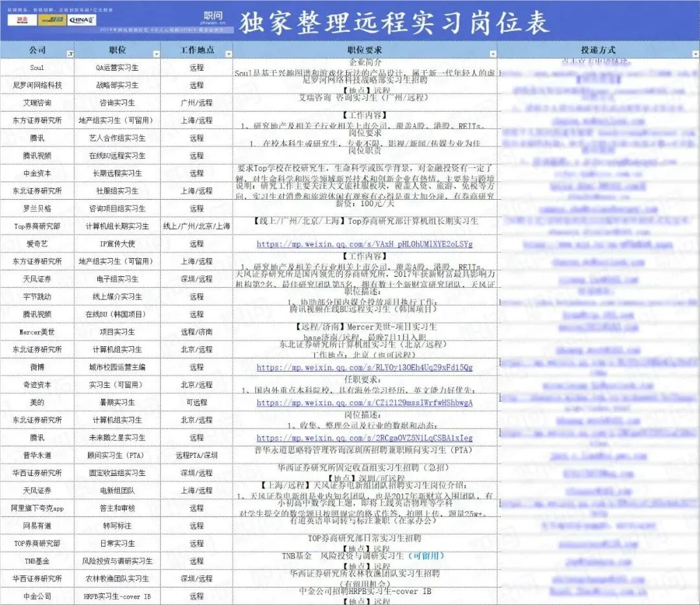Select the 奇迹资本 company cell
The height and width of the screenshot is (605, 700).
pos(37,385)
